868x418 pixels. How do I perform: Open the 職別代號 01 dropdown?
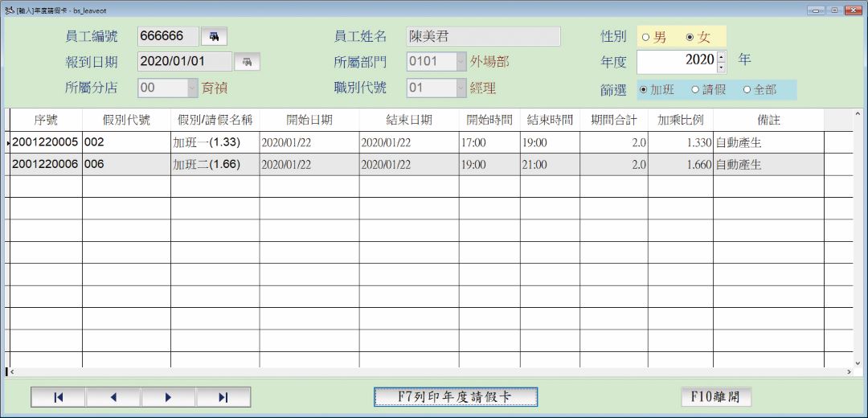point(461,88)
